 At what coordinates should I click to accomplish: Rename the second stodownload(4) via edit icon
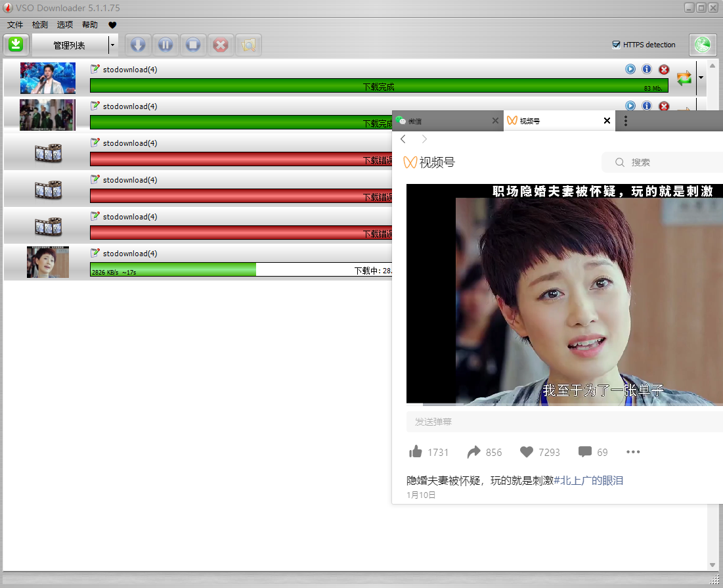tap(95, 106)
